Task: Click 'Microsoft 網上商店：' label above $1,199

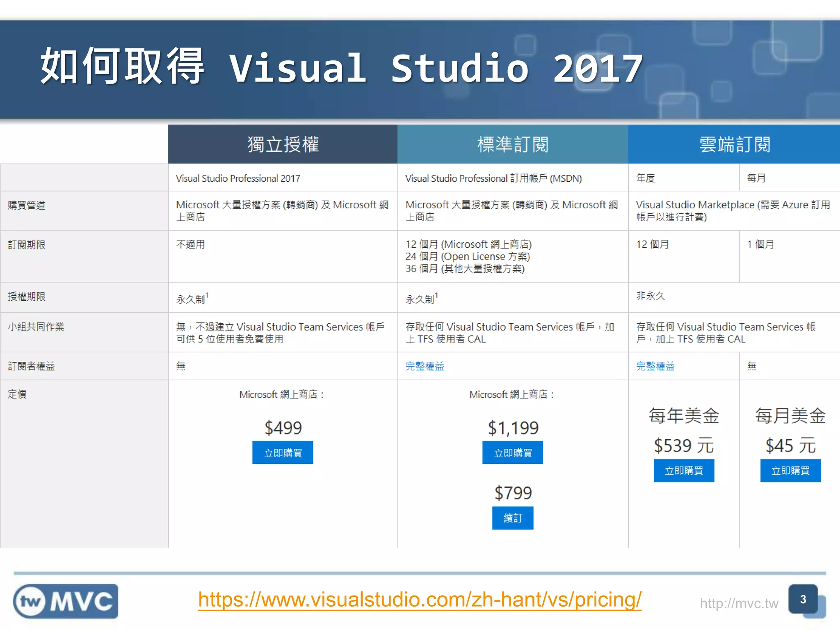Action: pyautogui.click(x=513, y=394)
